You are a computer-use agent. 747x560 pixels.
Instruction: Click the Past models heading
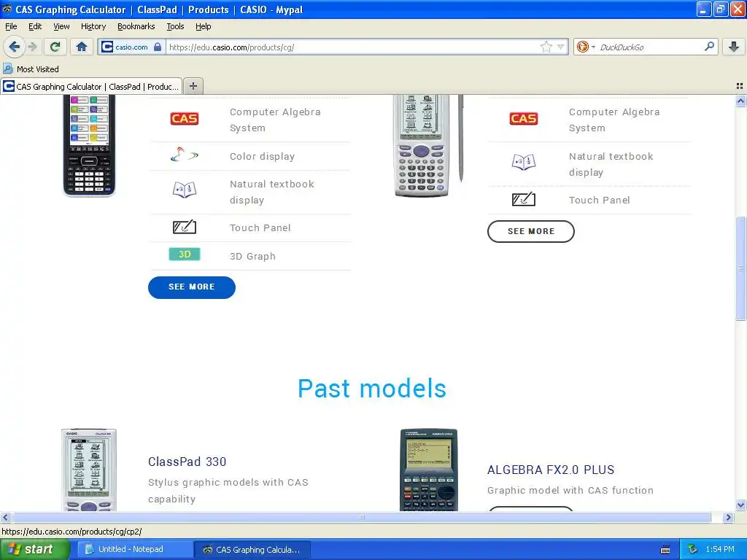click(372, 388)
